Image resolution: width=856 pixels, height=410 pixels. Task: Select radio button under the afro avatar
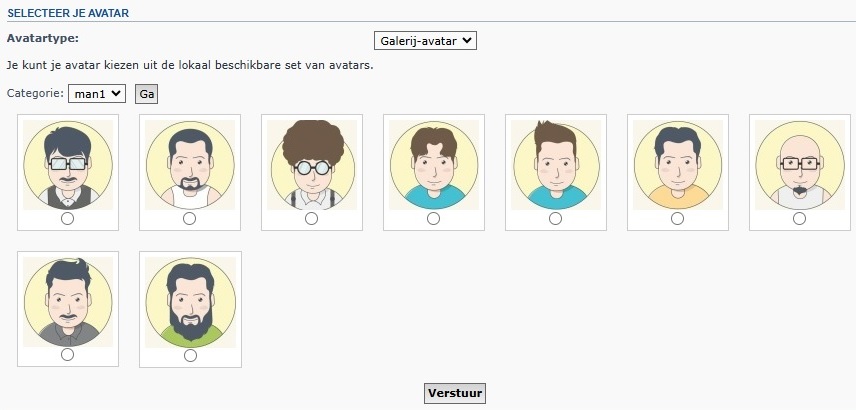[311, 218]
